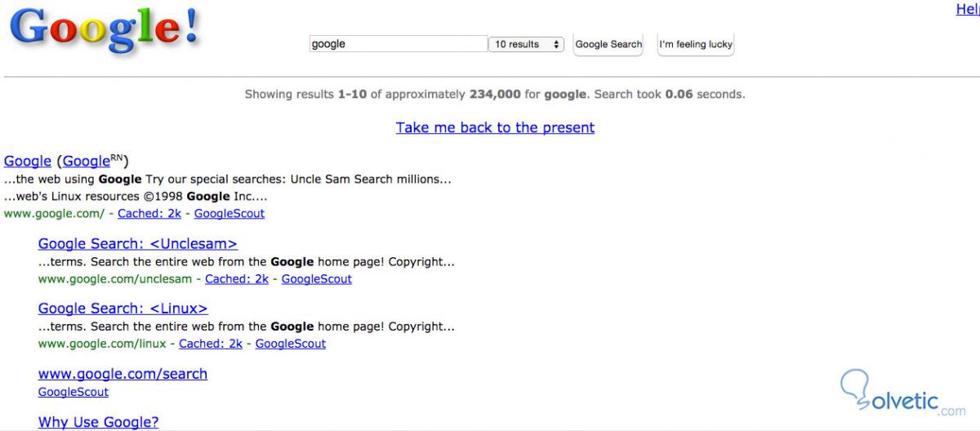Open Google Search: <Unclesam> result
The image size is (980, 431).
[x=137, y=244]
